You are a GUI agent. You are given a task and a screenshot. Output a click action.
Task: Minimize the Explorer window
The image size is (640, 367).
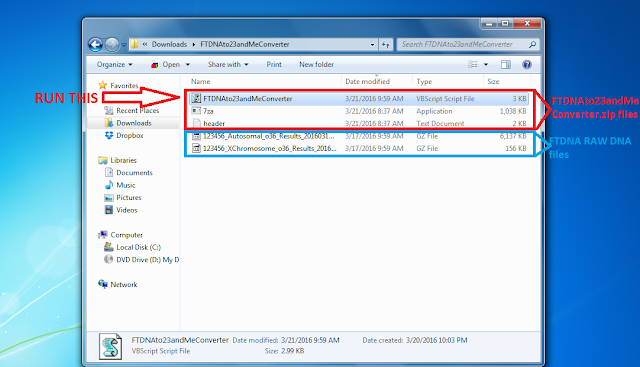pos(489,24)
